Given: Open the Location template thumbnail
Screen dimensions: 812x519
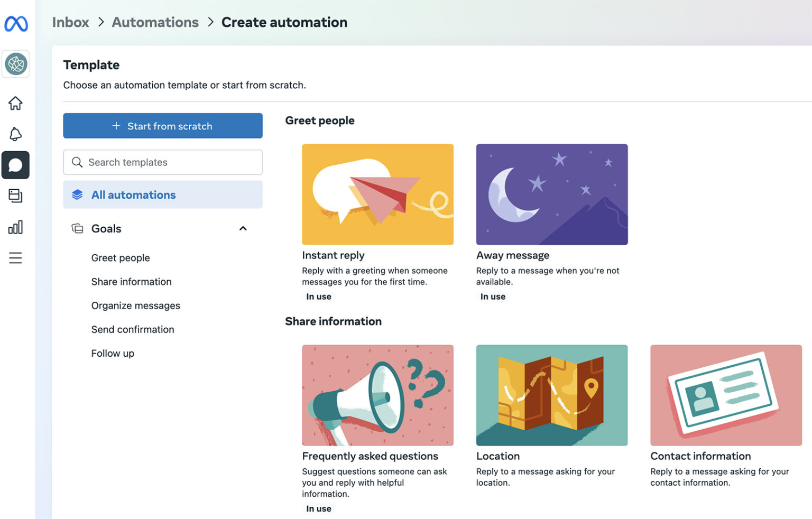Looking at the screenshot, I should coord(551,395).
